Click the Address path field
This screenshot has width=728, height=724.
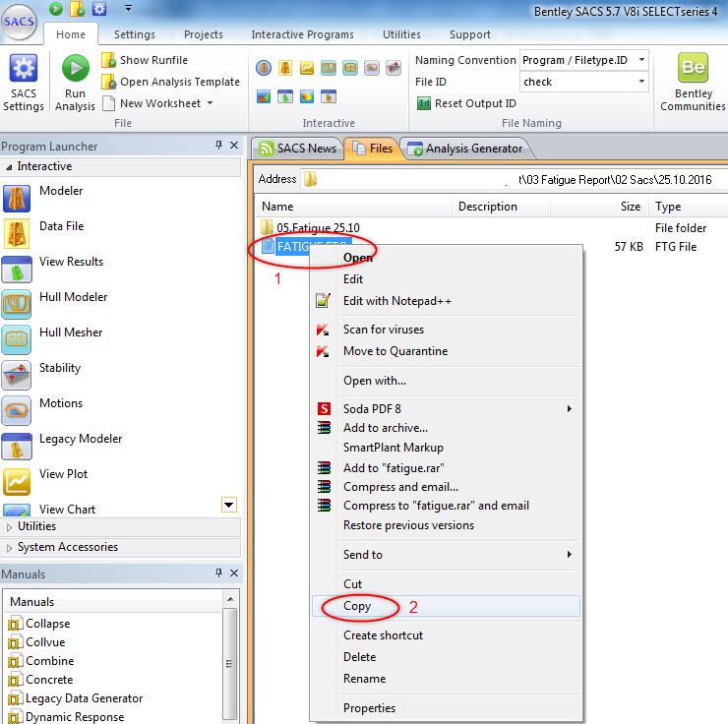(516, 179)
